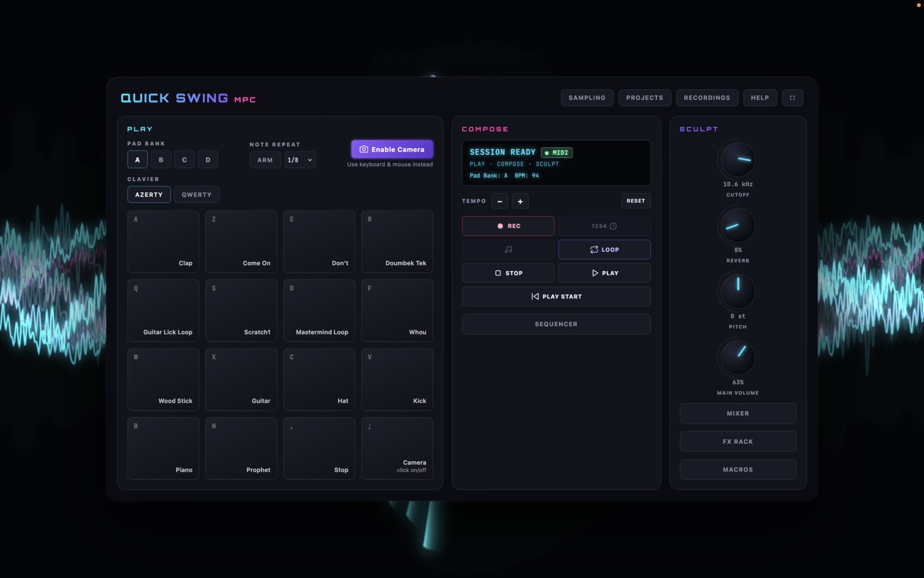Screen dimensions: 924x578
Task: Click the green MIDI status badge
Action: pyautogui.click(x=557, y=153)
